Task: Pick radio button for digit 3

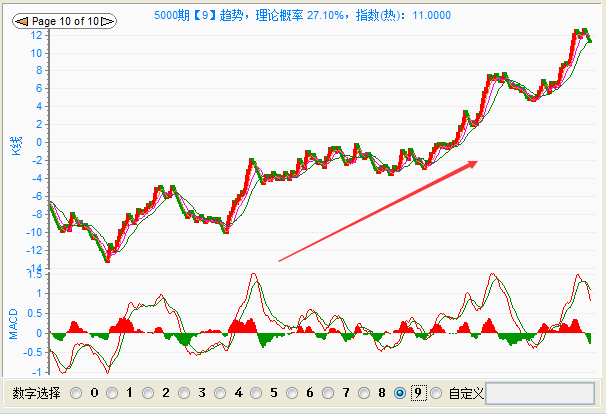Action: [184, 393]
